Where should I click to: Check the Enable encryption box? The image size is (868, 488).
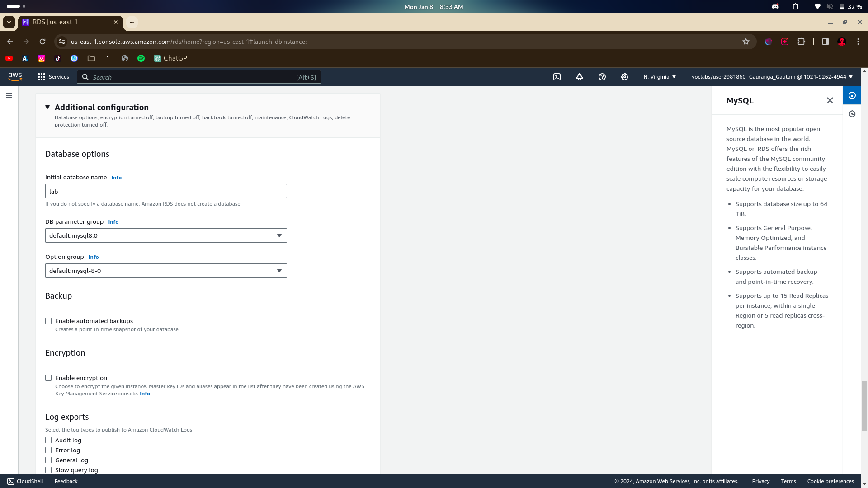[x=48, y=378]
